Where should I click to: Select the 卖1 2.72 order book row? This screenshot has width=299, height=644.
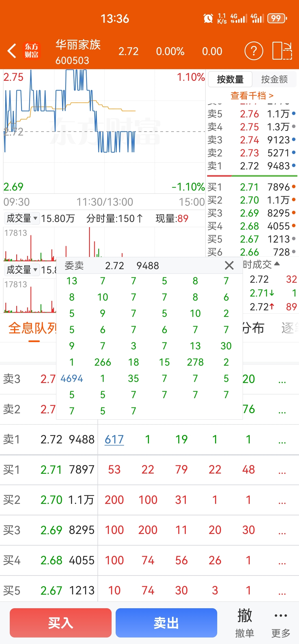(x=252, y=166)
